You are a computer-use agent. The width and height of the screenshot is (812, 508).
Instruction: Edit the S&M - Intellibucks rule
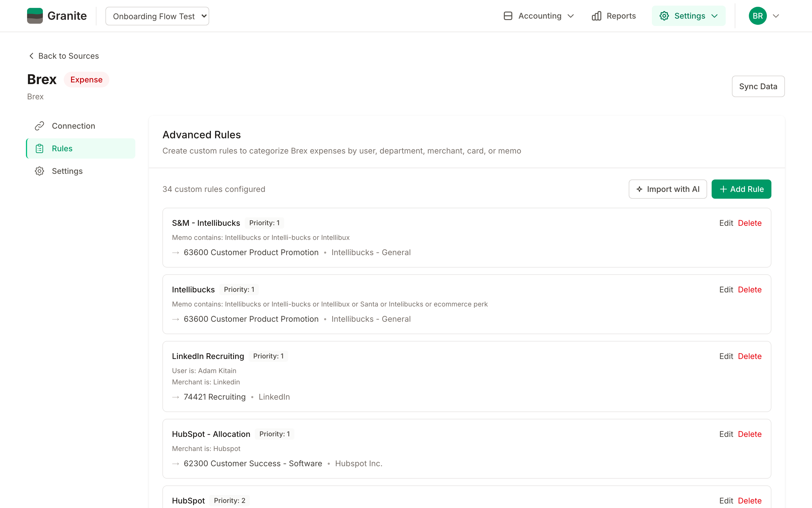coord(726,223)
